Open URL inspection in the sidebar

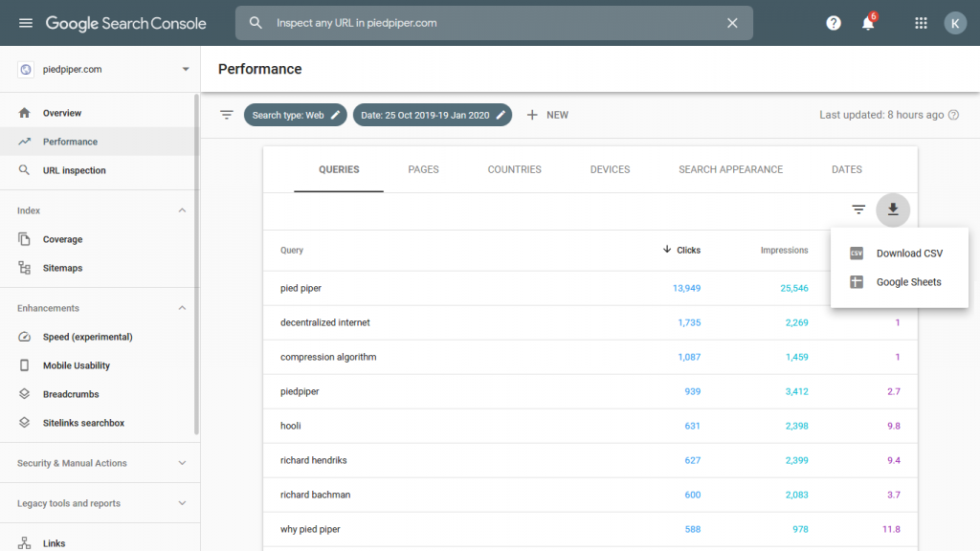[x=99, y=170]
